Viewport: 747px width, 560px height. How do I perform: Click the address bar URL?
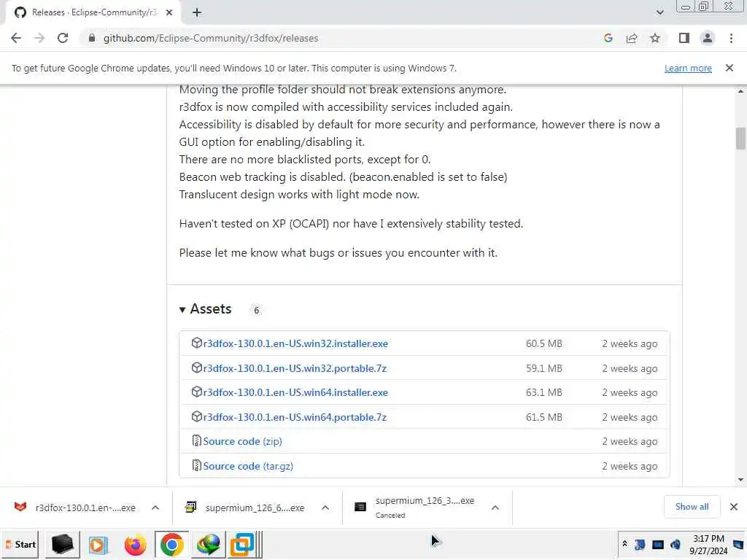coord(211,38)
